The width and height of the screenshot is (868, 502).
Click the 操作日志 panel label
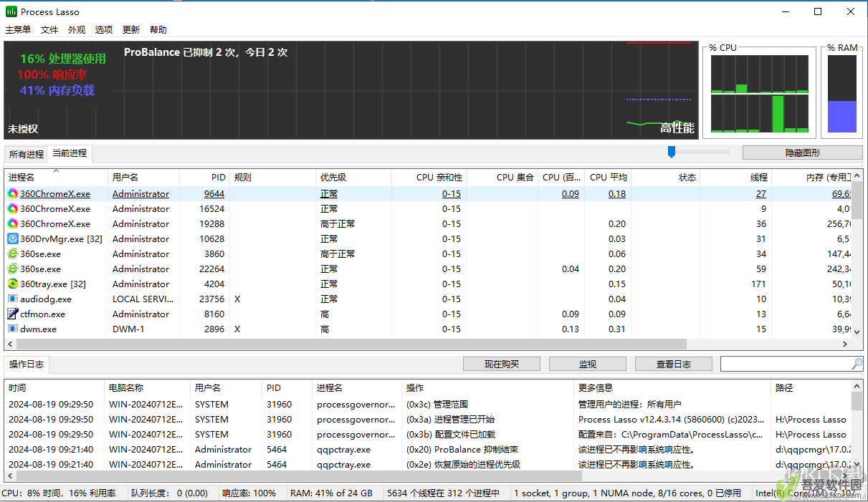tap(27, 364)
